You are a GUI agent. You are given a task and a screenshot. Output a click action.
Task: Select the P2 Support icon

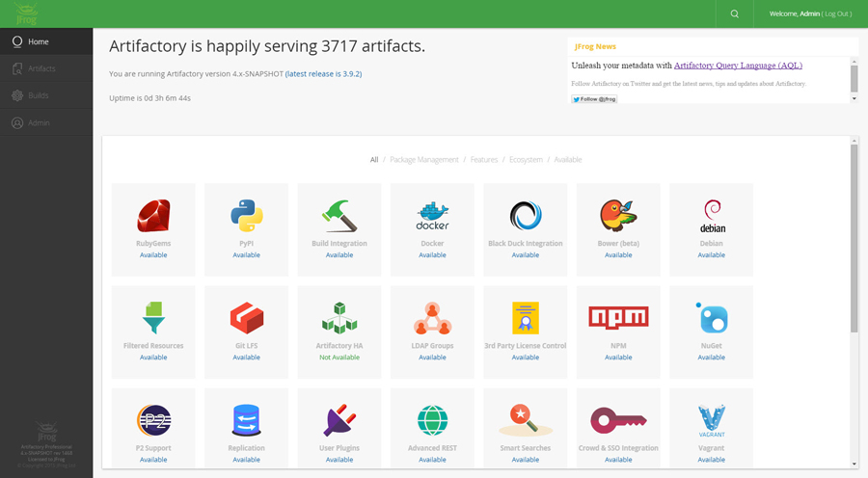153,420
